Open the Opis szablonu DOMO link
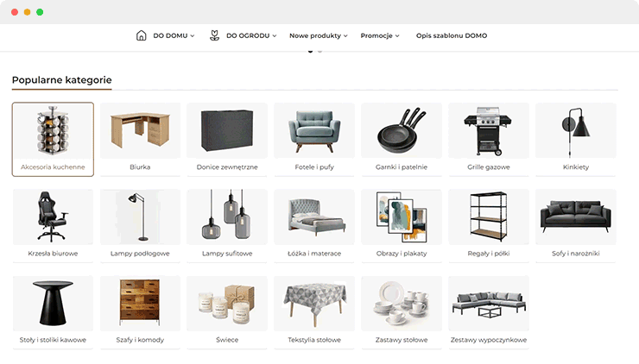This screenshot has height=364, width=639. (452, 36)
